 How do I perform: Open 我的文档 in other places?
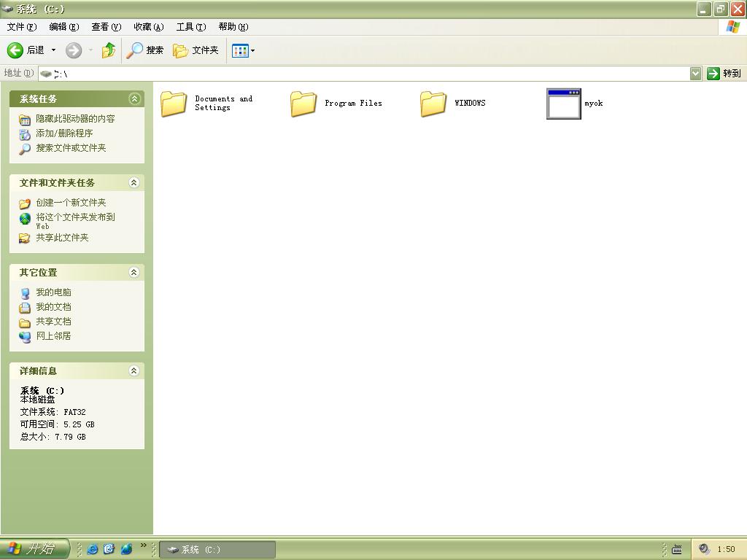click(53, 307)
